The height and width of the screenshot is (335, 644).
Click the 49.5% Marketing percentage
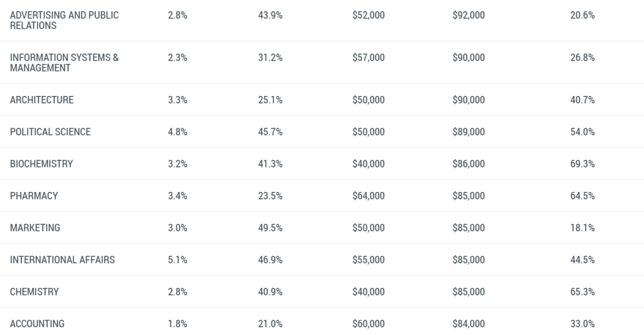click(270, 228)
